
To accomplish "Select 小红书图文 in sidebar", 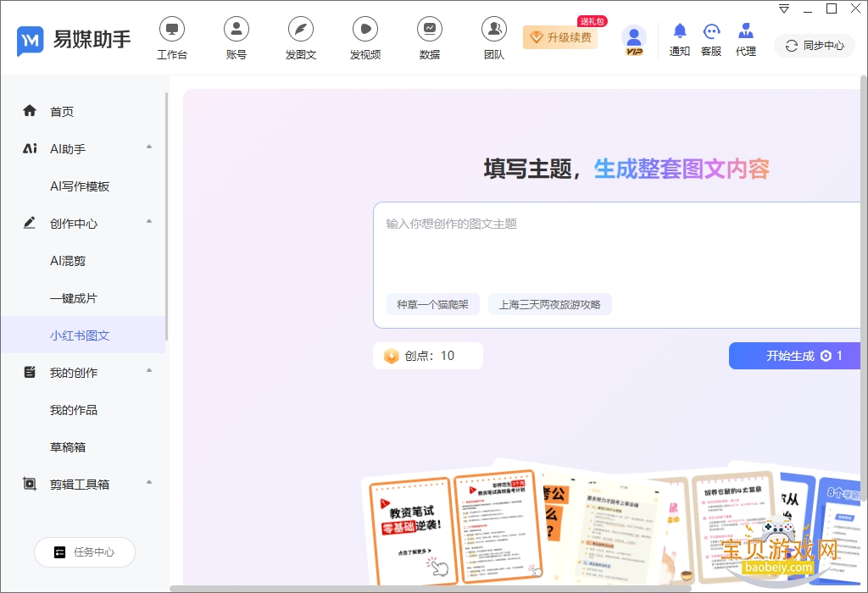I will click(83, 335).
